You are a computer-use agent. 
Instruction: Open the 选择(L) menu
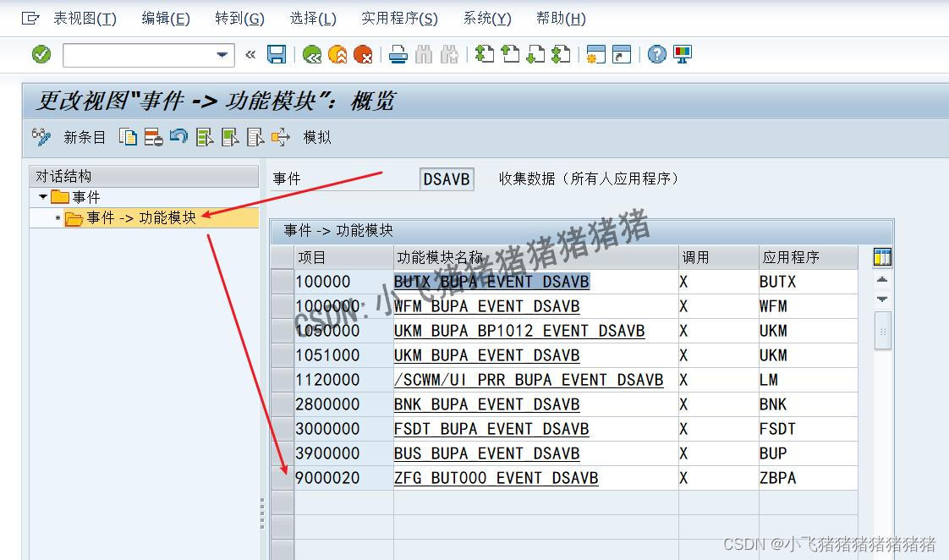(313, 19)
